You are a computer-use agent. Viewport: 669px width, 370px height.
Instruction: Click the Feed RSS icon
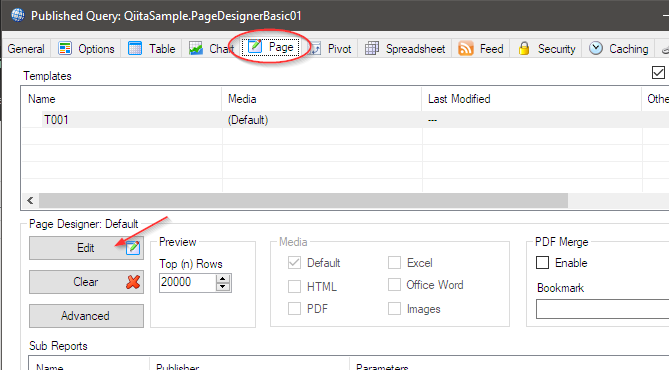click(x=465, y=48)
